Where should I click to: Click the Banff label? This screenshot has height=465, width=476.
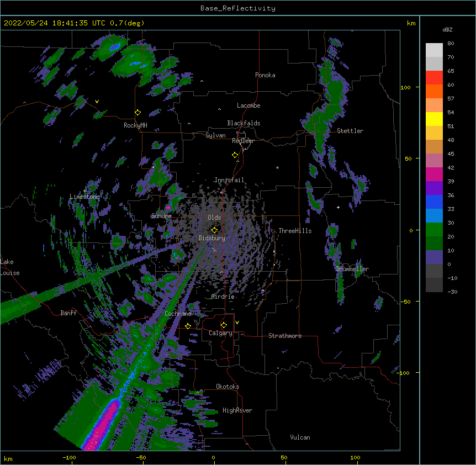click(x=68, y=313)
